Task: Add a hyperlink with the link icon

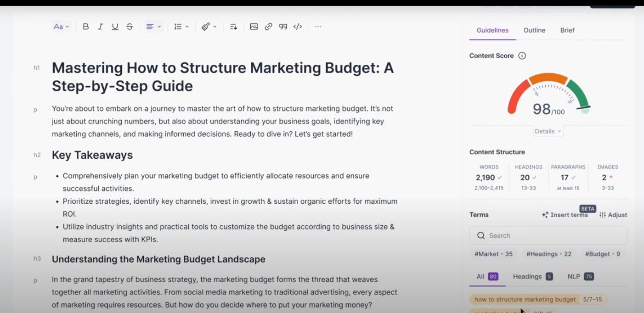Action: [268, 27]
